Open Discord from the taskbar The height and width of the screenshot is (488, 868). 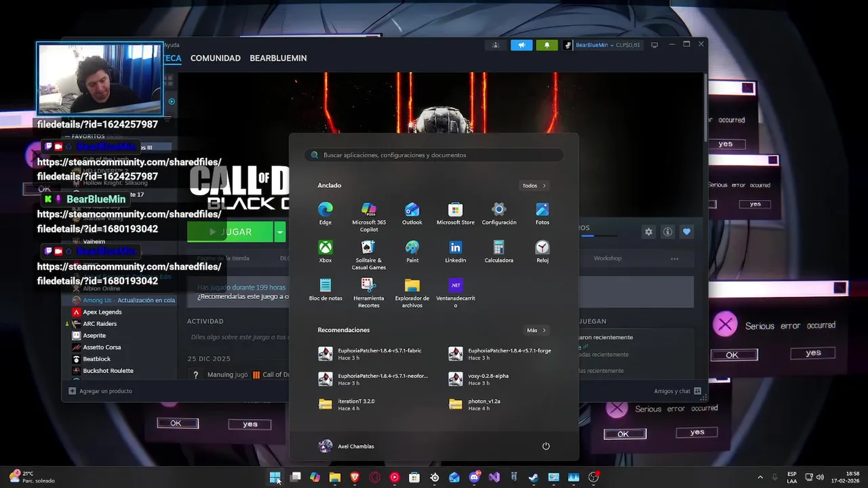474,477
